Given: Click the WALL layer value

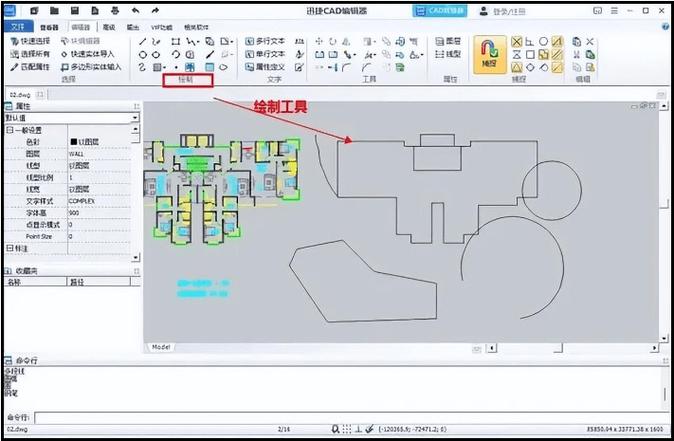Looking at the screenshot, I should [x=77, y=153].
